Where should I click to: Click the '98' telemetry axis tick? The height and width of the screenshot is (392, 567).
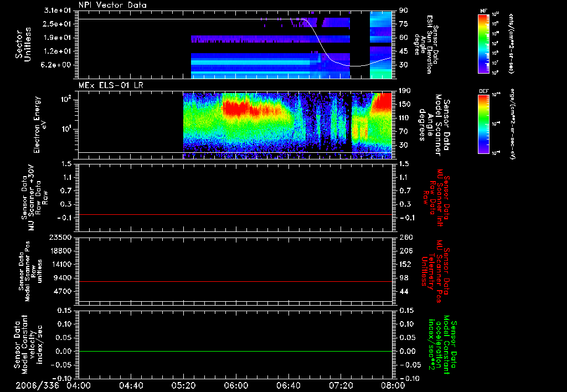click(x=404, y=278)
